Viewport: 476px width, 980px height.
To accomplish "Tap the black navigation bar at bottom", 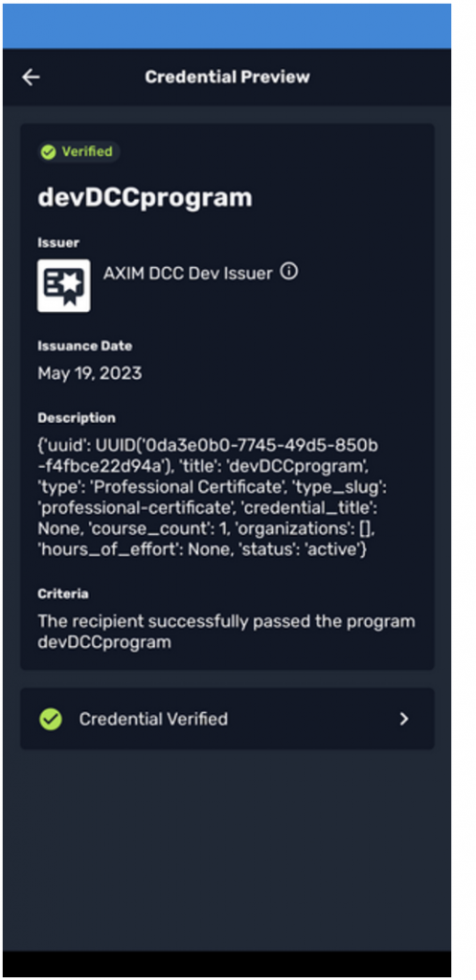I will coord(227,964).
